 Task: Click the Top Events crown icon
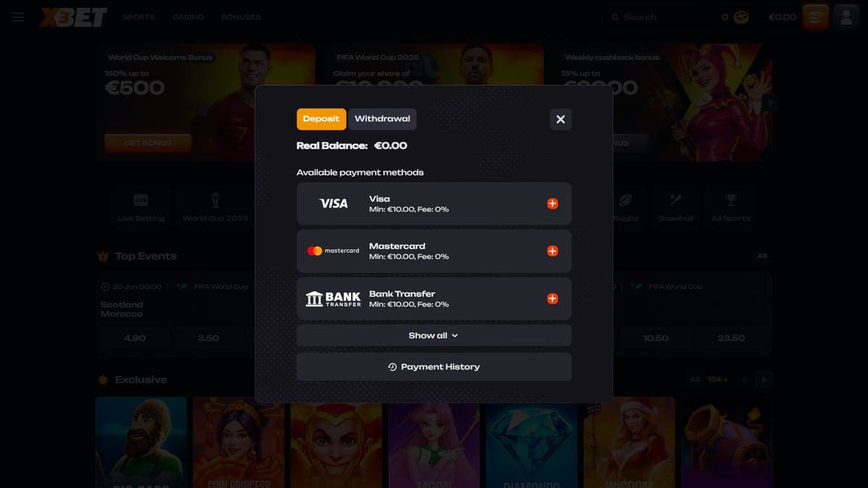103,256
